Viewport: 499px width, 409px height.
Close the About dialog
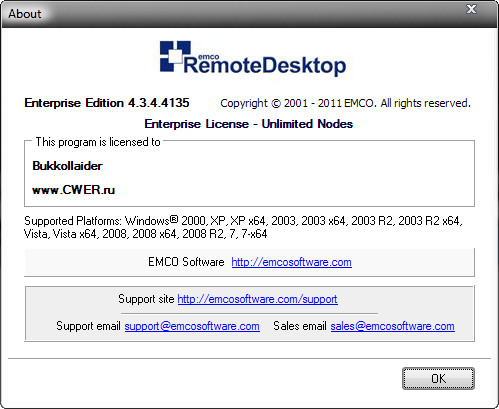click(471, 9)
